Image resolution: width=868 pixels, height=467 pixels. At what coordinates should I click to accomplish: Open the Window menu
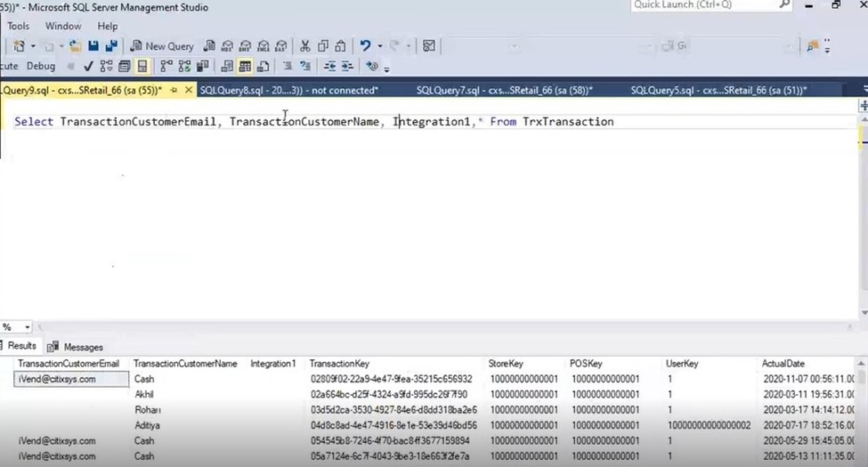coord(63,26)
